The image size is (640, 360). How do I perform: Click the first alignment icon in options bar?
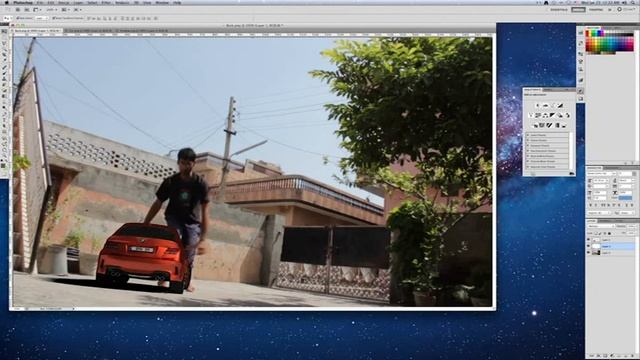pos(89,18)
